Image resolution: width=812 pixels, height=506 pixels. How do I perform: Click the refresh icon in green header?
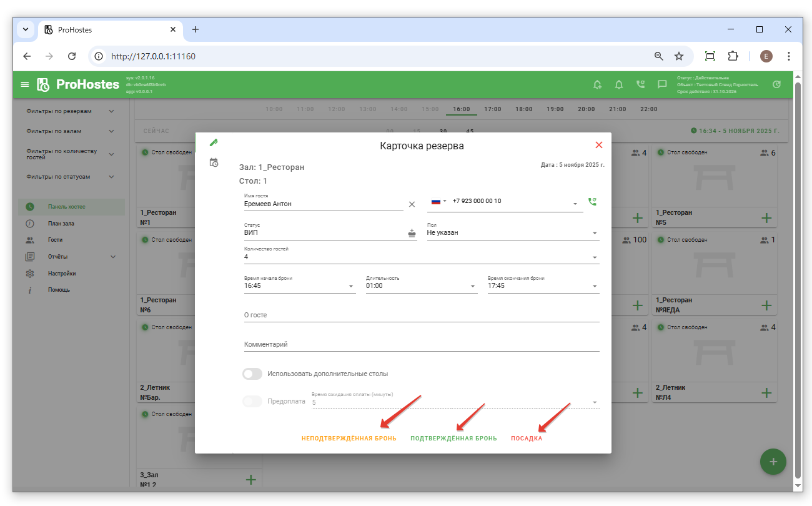point(776,84)
